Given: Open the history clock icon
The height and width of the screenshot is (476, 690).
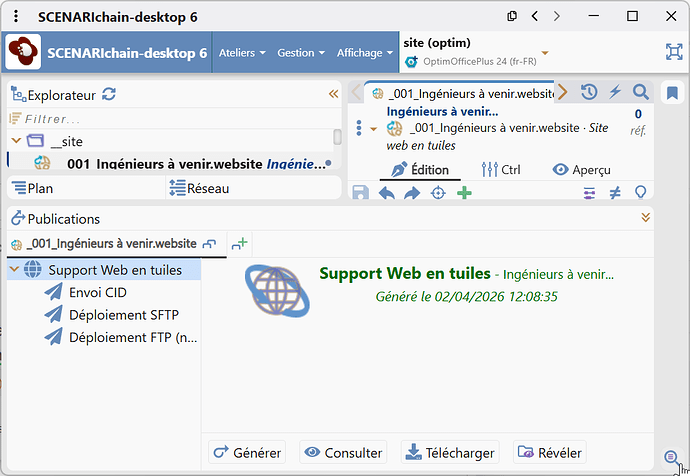Looking at the screenshot, I should (x=589, y=92).
